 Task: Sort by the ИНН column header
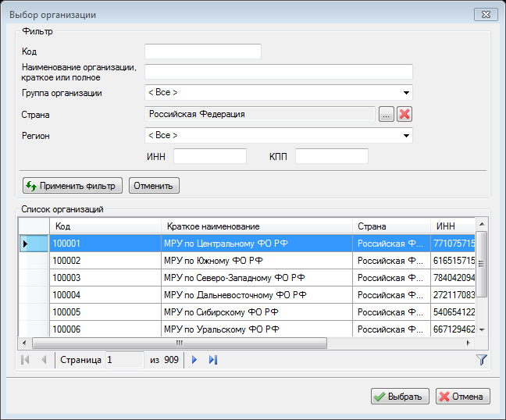pyautogui.click(x=453, y=226)
